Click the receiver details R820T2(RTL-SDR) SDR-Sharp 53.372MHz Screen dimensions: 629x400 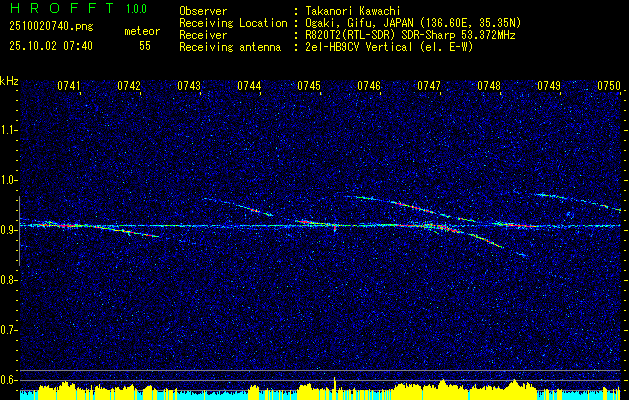410,35
